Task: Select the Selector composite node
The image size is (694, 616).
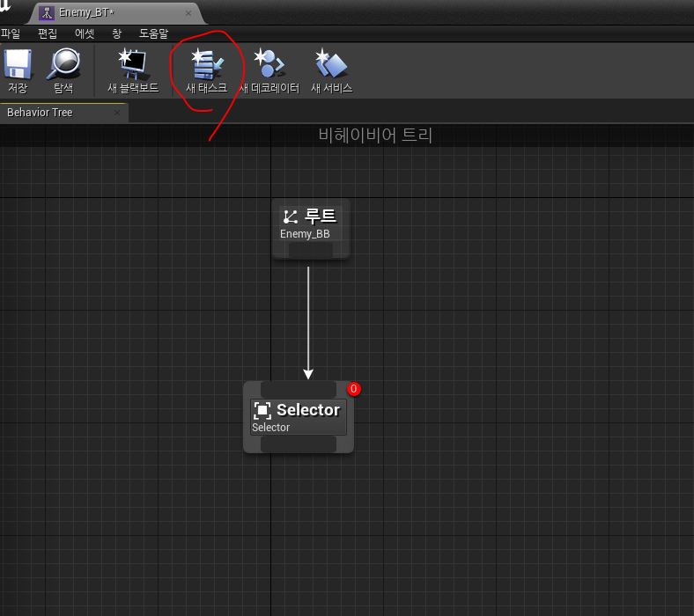Action: point(299,416)
